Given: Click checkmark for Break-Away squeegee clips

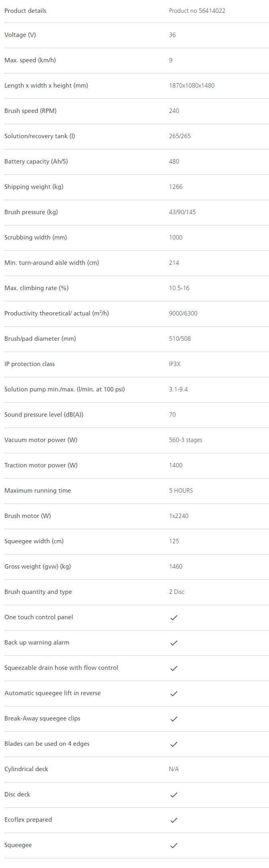Looking at the screenshot, I should pos(174,719).
